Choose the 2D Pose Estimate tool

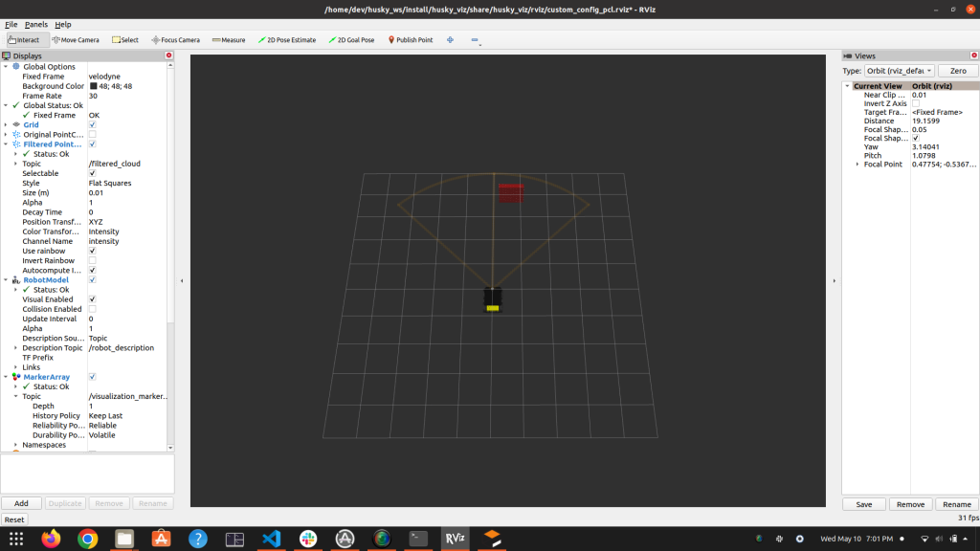287,40
